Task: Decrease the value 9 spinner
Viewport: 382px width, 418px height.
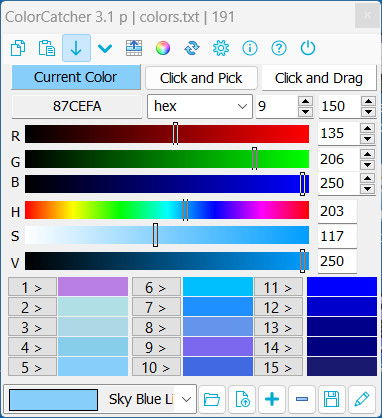Action: point(306,112)
